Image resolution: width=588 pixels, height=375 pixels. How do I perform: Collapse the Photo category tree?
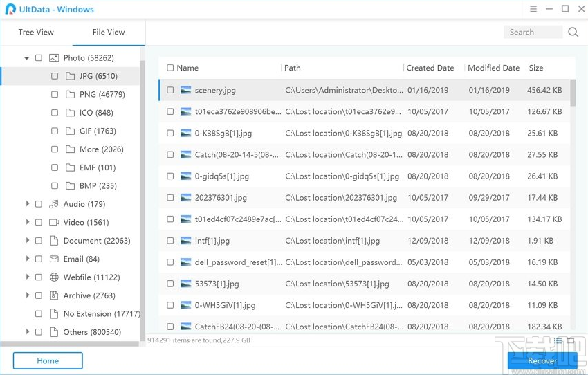pyautogui.click(x=26, y=58)
